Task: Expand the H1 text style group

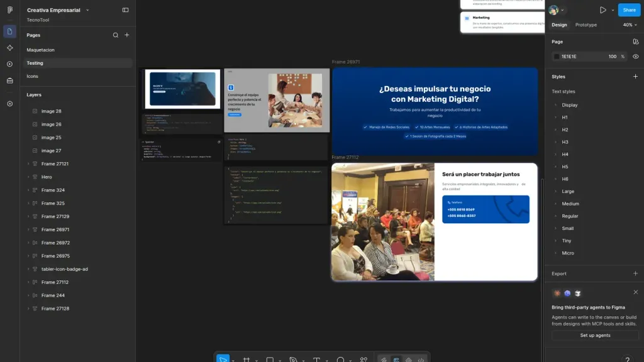Action: click(556, 118)
